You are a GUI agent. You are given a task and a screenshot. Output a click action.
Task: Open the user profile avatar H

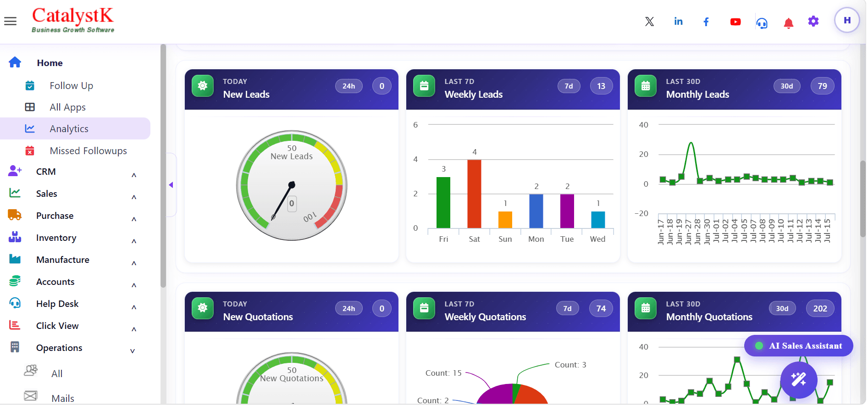(846, 20)
